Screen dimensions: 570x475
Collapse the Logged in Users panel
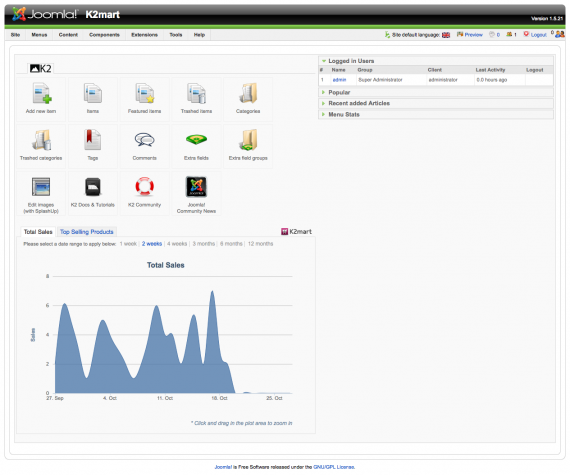(436, 61)
